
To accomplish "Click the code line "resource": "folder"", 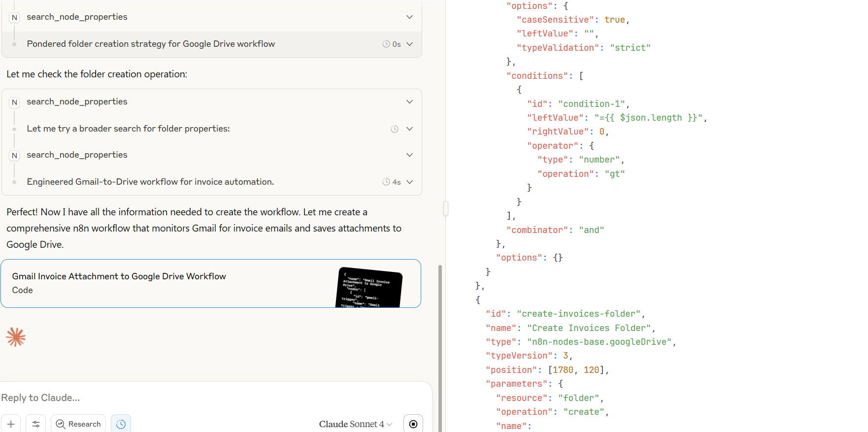I will (x=550, y=398).
